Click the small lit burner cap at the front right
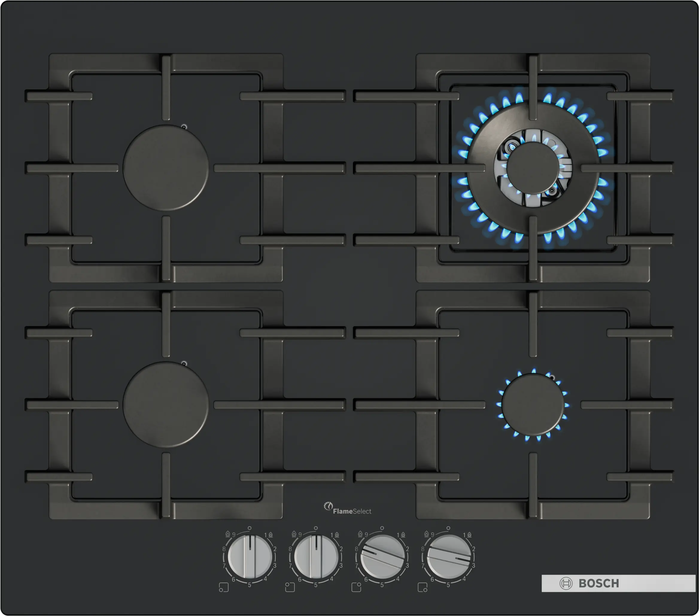The image size is (699, 616). pyautogui.click(x=533, y=404)
